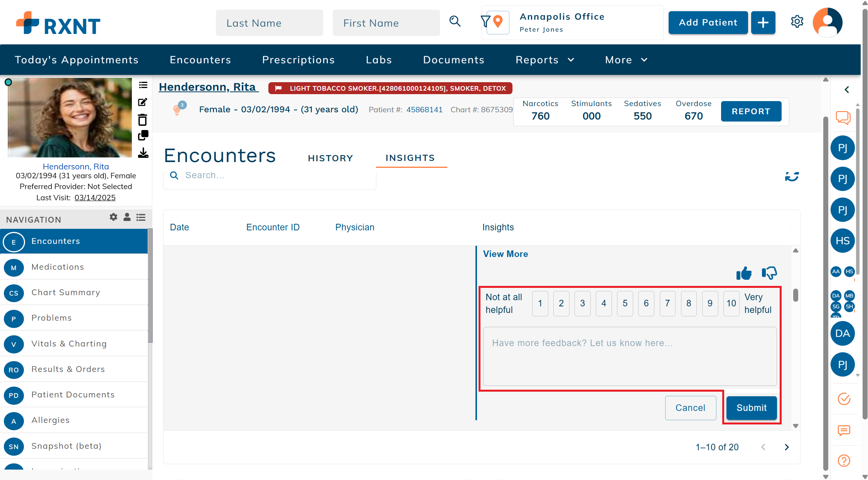
Task: Select rating 5 on helpfulness scale
Action: 625,303
